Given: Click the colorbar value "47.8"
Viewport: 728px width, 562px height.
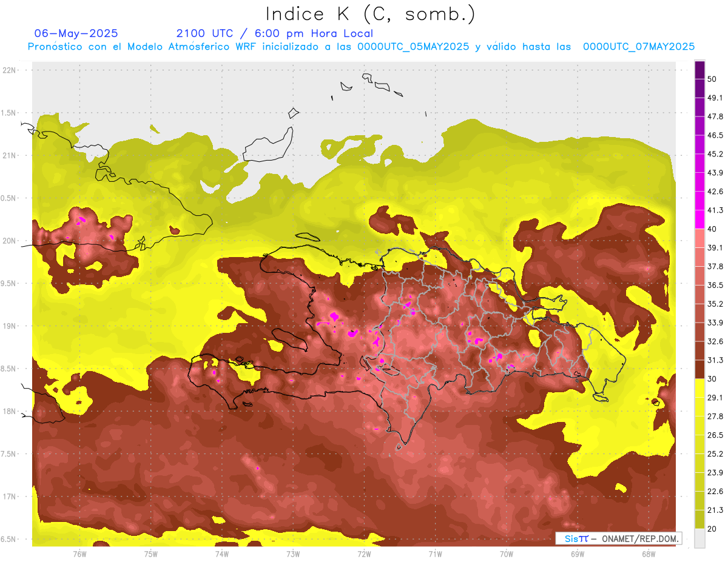Looking at the screenshot, I should pos(715,116).
